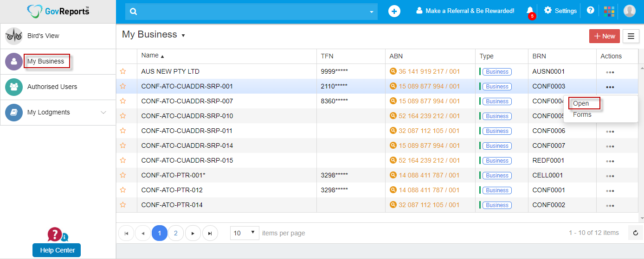Open the items per page dropdown
Image resolution: width=644 pixels, height=259 pixels.
(x=245, y=233)
